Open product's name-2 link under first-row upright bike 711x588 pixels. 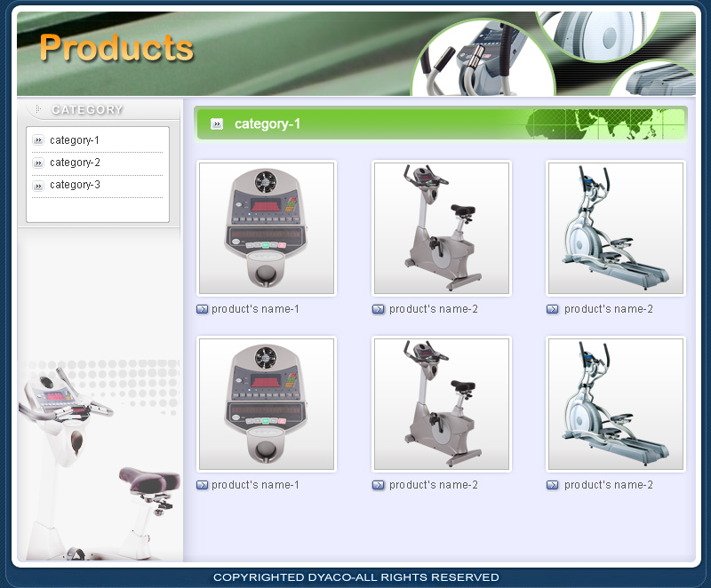point(434,309)
